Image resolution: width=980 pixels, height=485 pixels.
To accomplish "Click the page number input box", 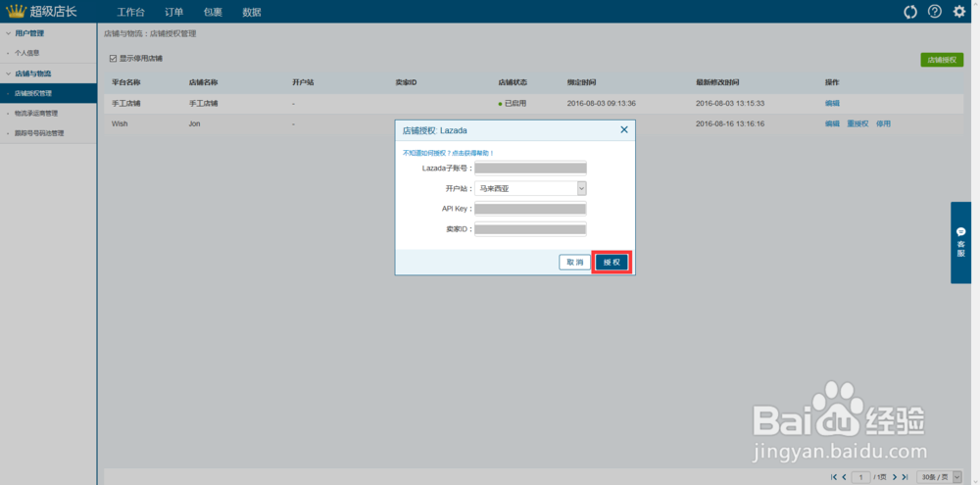I will pos(861,477).
